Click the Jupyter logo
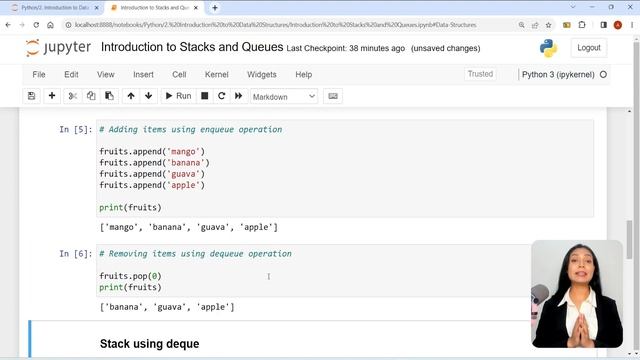Image resolution: width=640 pixels, height=360 pixels. pyautogui.click(x=58, y=47)
